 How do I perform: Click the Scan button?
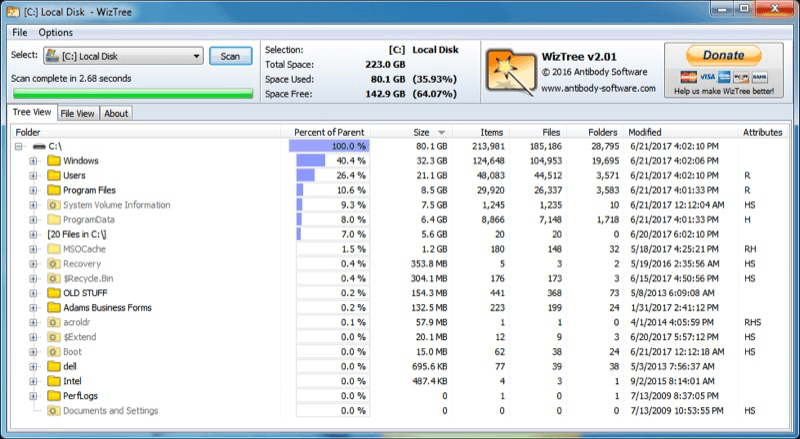click(230, 56)
